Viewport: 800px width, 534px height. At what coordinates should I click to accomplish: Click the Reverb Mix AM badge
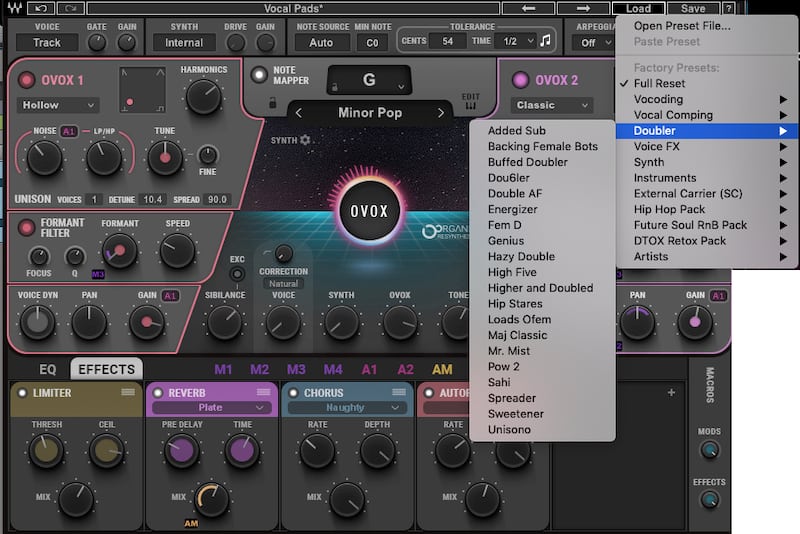pyautogui.click(x=191, y=523)
